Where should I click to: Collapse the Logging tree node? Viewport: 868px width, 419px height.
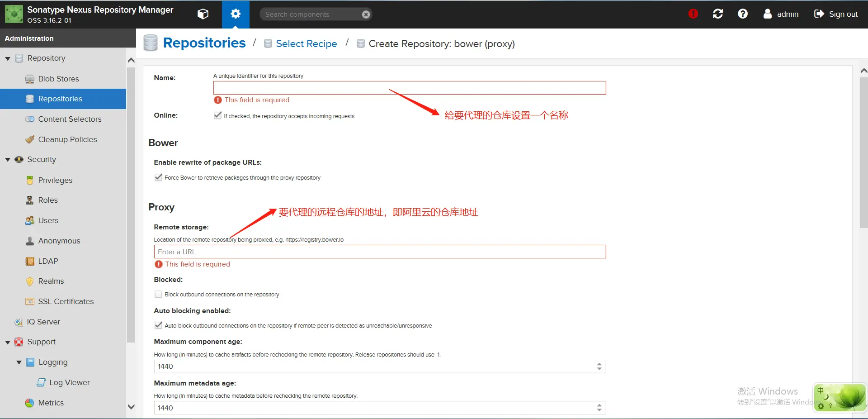(x=19, y=362)
